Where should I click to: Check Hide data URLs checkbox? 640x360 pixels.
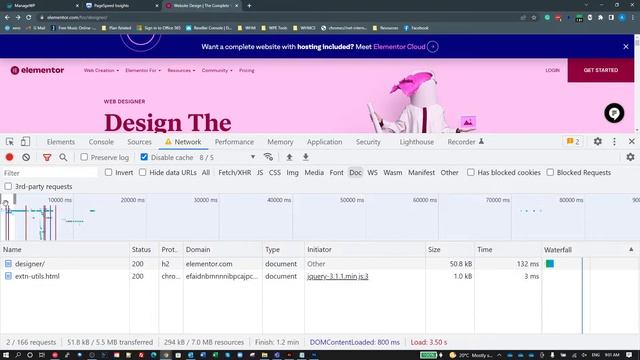point(142,173)
